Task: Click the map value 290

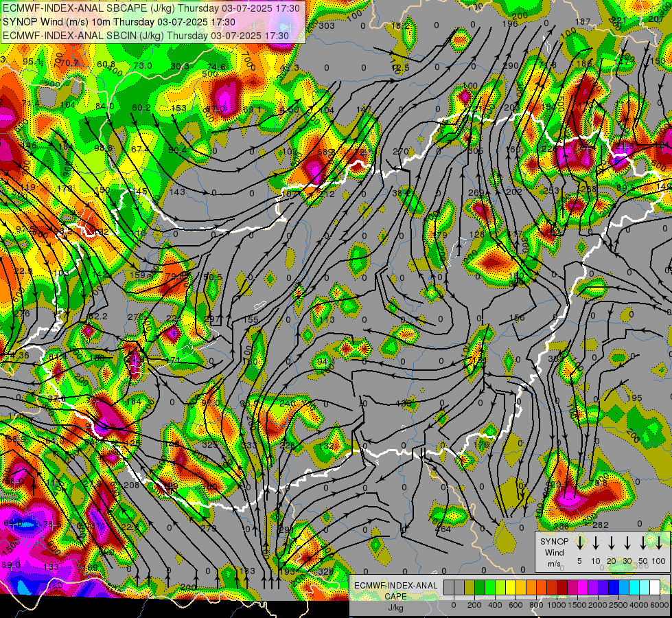Action: [x=511, y=66]
